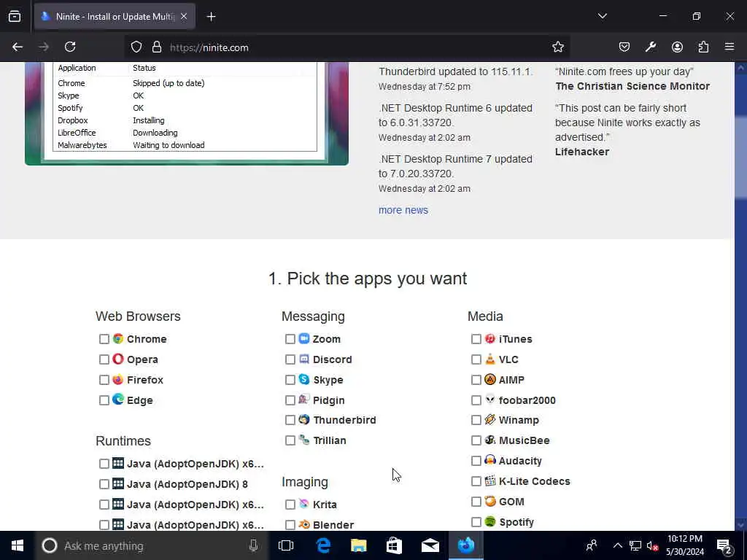Open the Mail app from taskbar
Image resolution: width=747 pixels, height=560 pixels.
point(430,545)
